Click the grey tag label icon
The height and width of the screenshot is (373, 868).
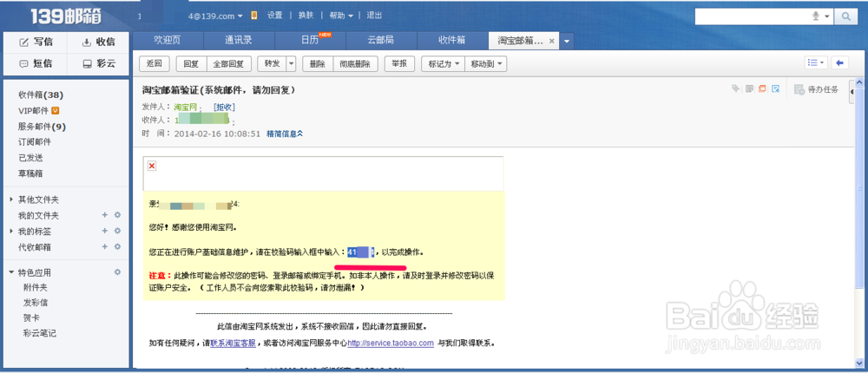click(x=736, y=88)
